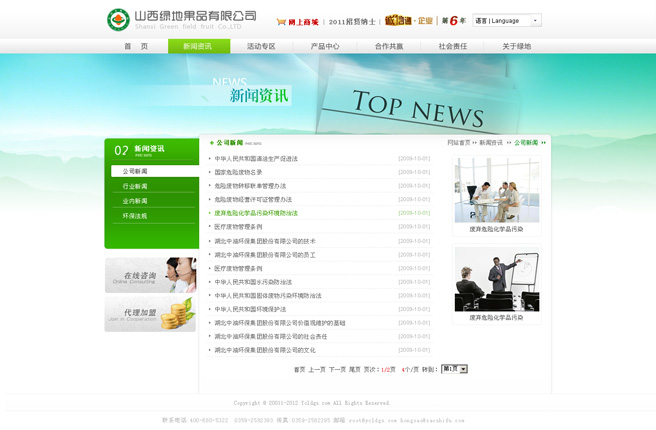
Task: Select 环保法规 in the sidebar
Action: coord(135,216)
